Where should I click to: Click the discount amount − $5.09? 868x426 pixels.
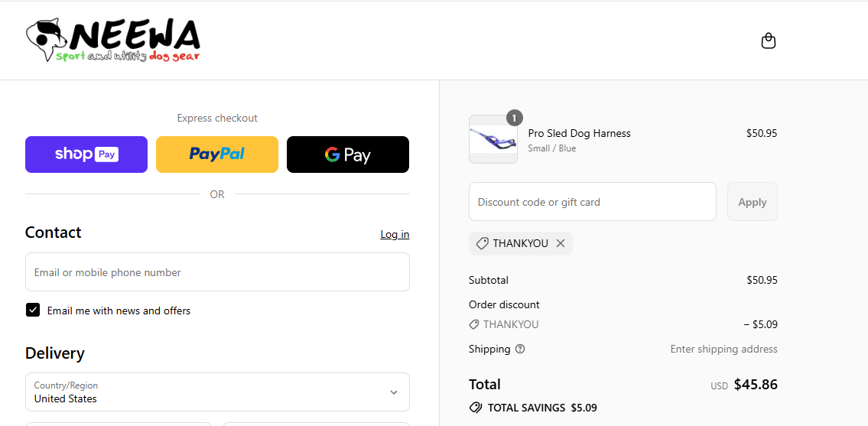761,324
